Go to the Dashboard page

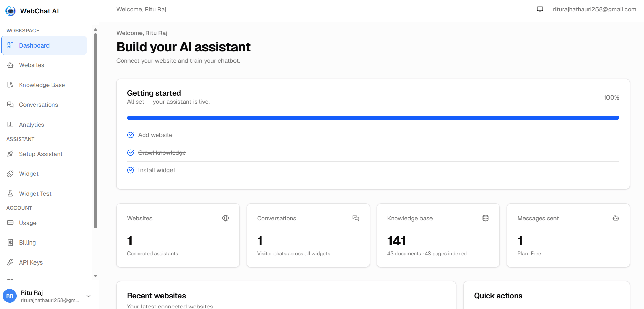click(44, 45)
